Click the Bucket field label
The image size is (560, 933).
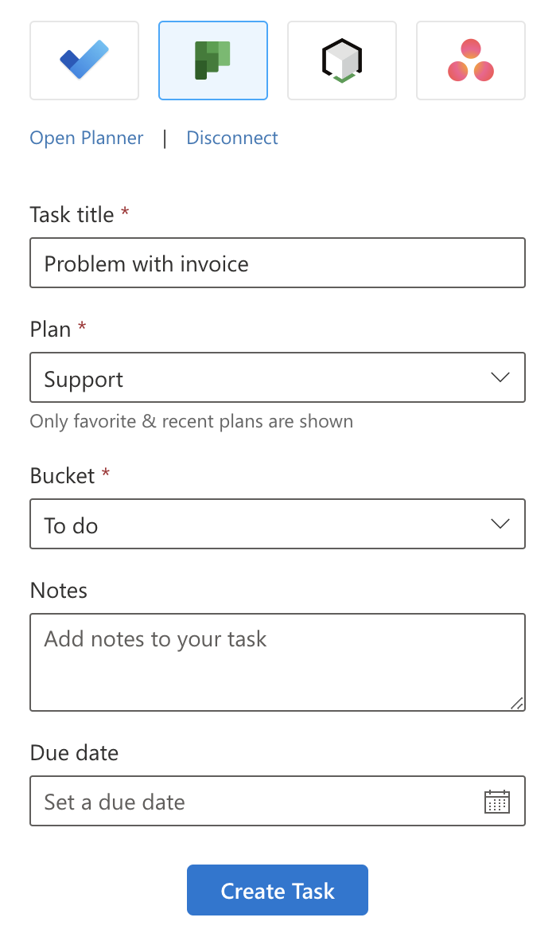[x=63, y=475]
